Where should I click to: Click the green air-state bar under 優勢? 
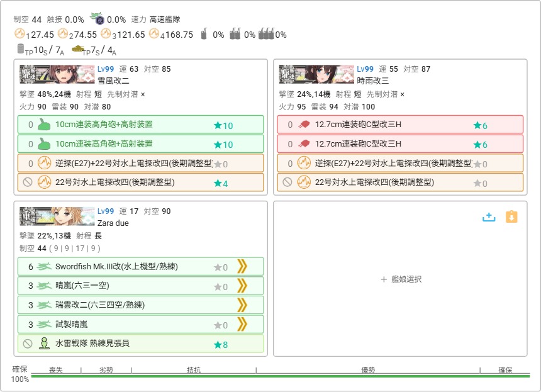coord(367,376)
